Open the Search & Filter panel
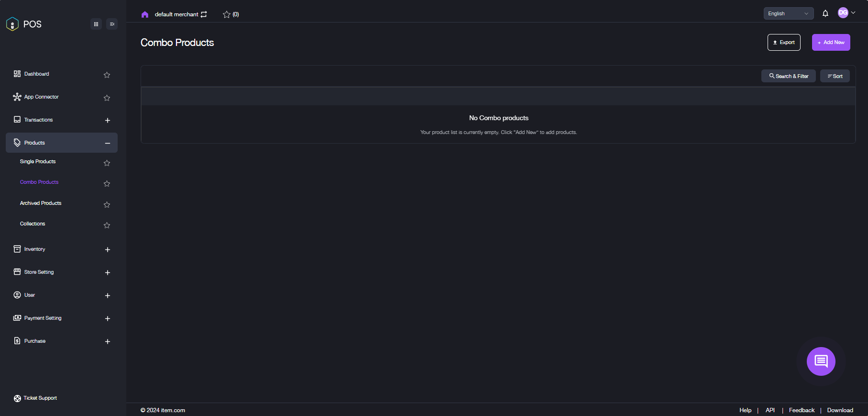This screenshot has height=416, width=868. click(788, 76)
